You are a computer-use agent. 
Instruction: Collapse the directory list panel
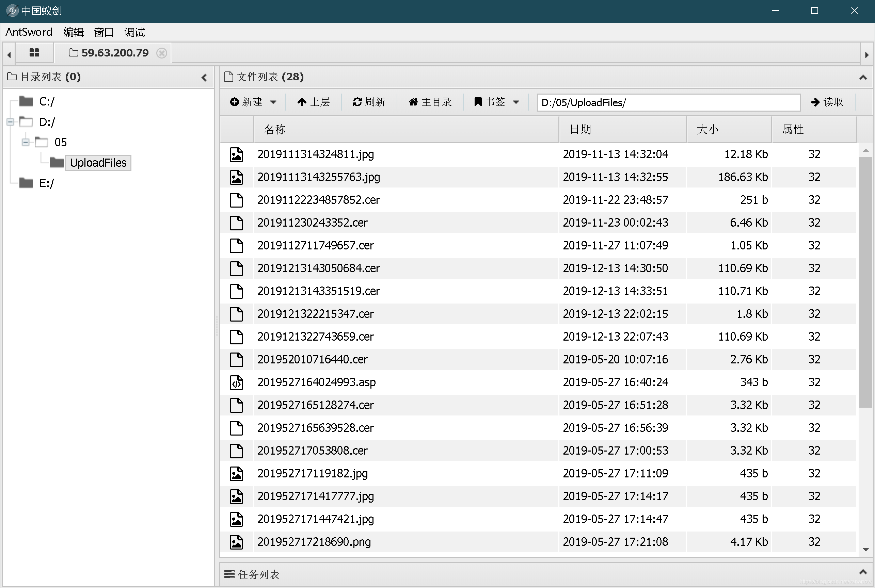204,78
